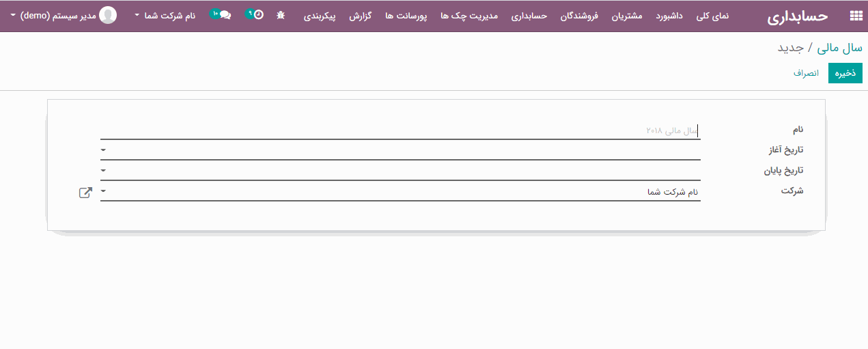This screenshot has height=349, width=868.
Task: Open the حسابداری menu
Action: [529, 15]
